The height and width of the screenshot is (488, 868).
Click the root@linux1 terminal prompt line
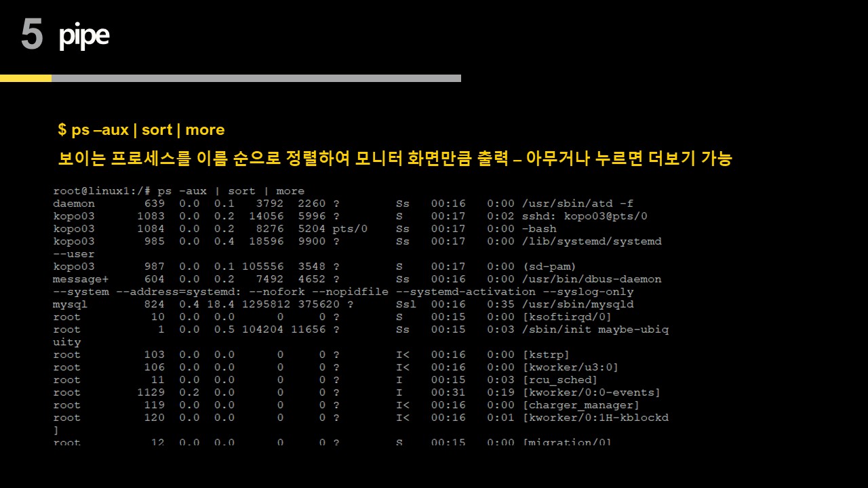(x=178, y=191)
